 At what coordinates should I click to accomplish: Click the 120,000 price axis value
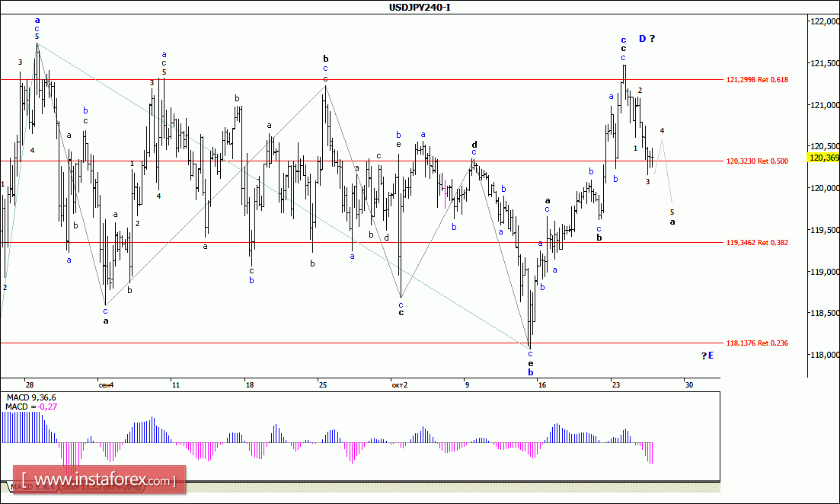pyautogui.click(x=825, y=188)
